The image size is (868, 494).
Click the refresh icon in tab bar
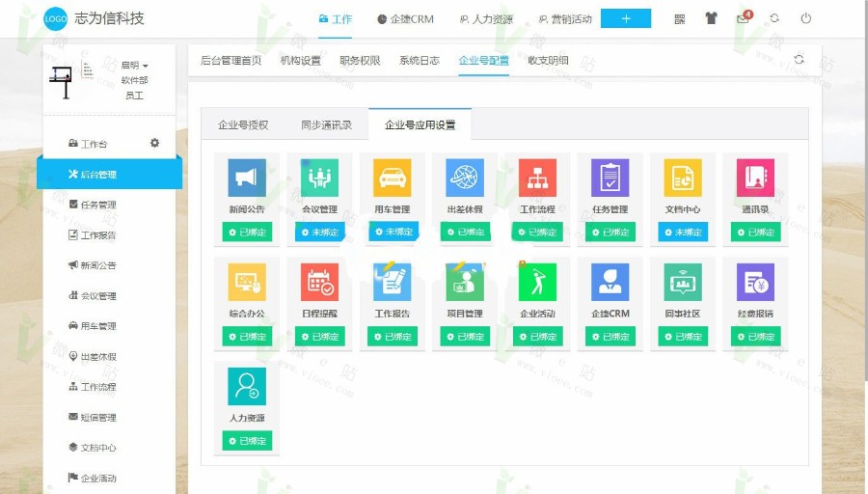[799, 59]
